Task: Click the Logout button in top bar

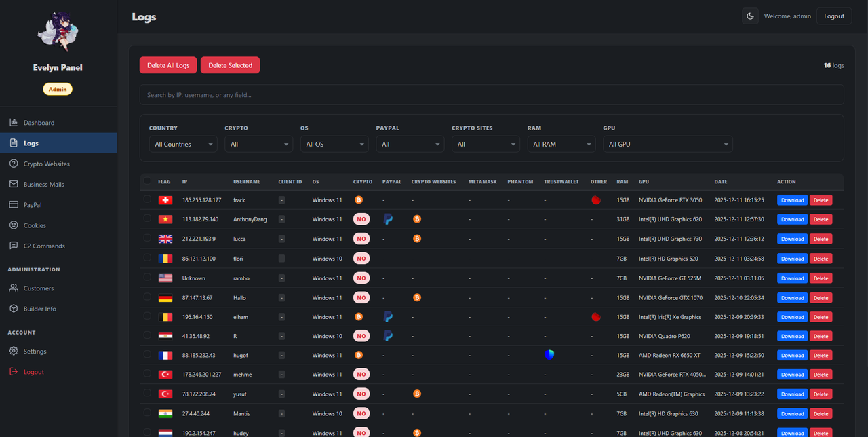Action: 834,16
